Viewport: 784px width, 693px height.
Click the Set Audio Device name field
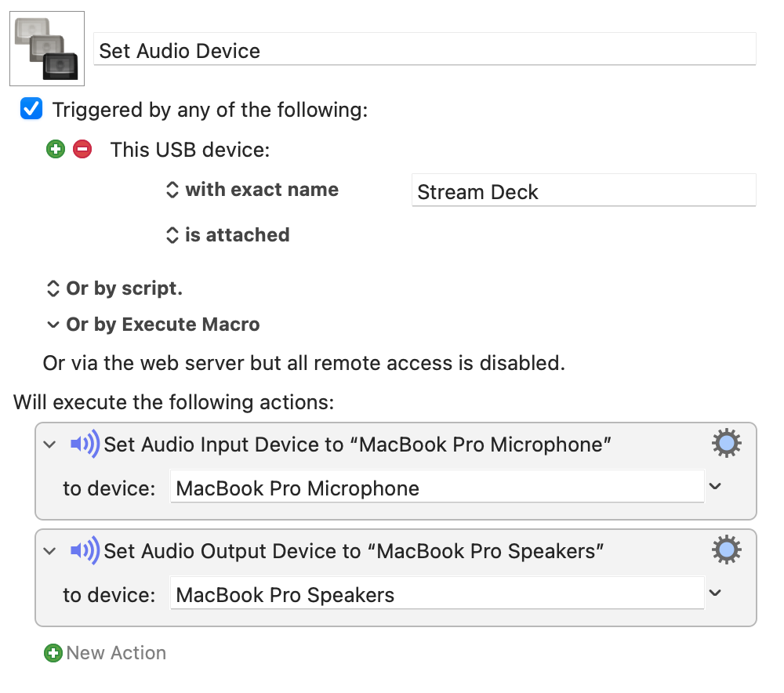[424, 49]
